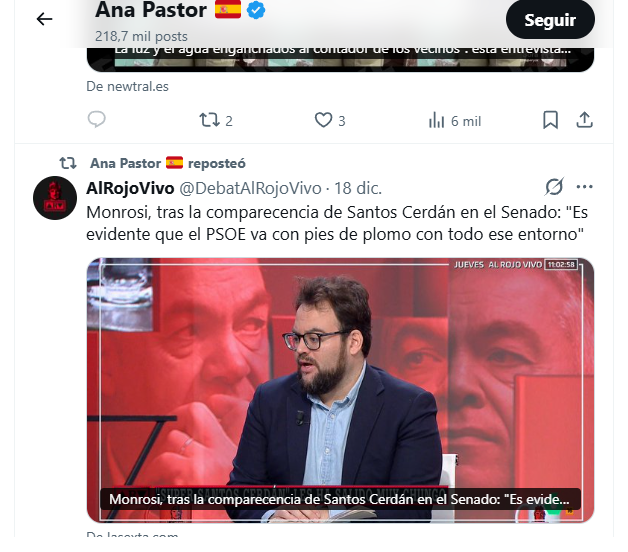Open the 18 dic. post timestamp
The image size is (628, 552).
pyautogui.click(x=358, y=188)
